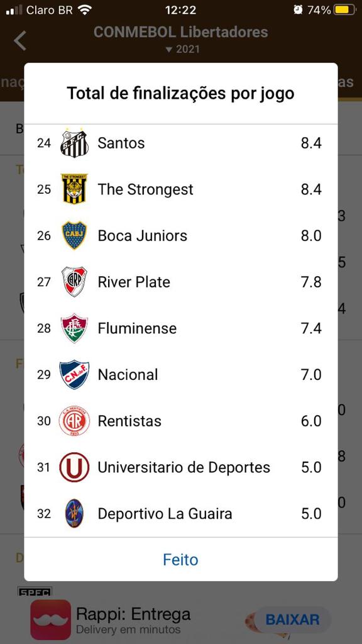Select the Rentistas round crest icon
Viewport: 362px width, 644px height.
(74, 421)
